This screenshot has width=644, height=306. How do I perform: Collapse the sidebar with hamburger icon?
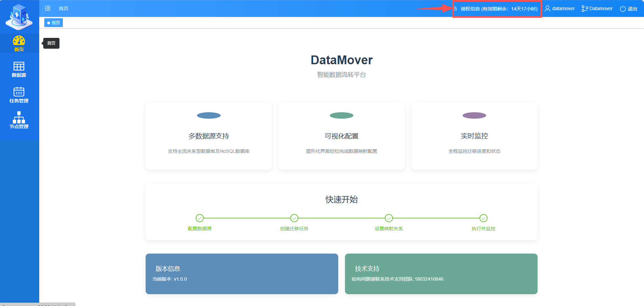(x=48, y=8)
